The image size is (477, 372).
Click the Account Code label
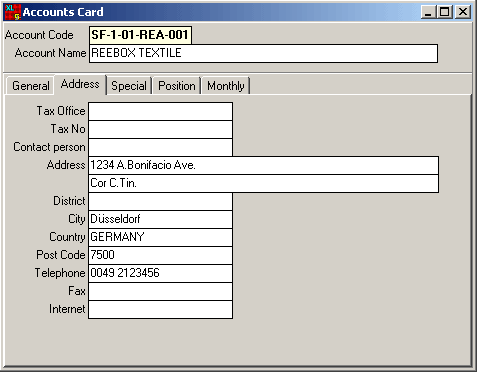point(39,35)
